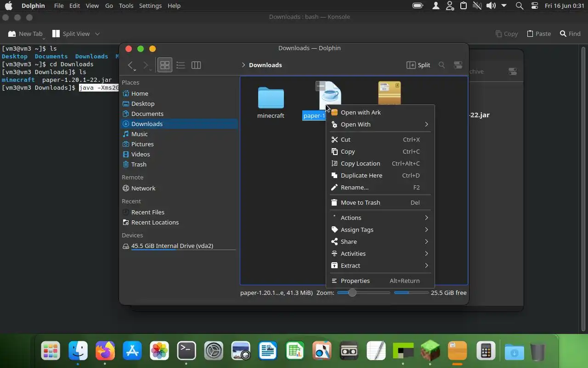Go forward with the Dolphin forward arrow
588x368 pixels.
[146, 65]
